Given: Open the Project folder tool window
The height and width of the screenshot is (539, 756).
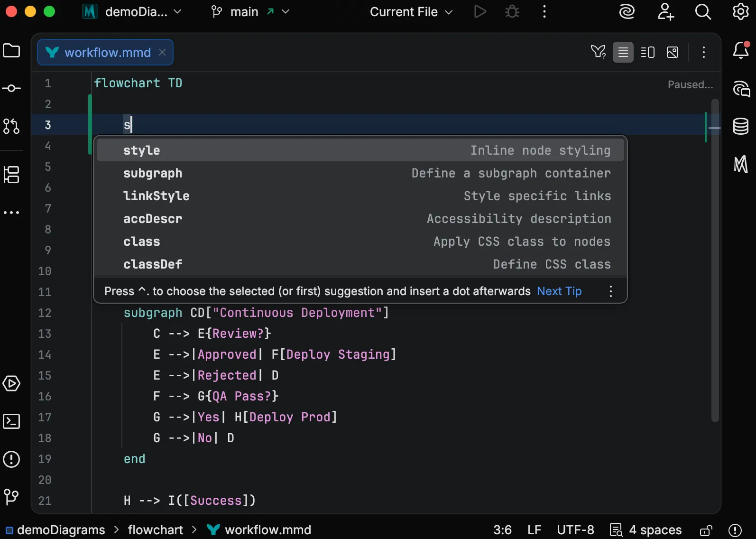Looking at the screenshot, I should (11, 51).
